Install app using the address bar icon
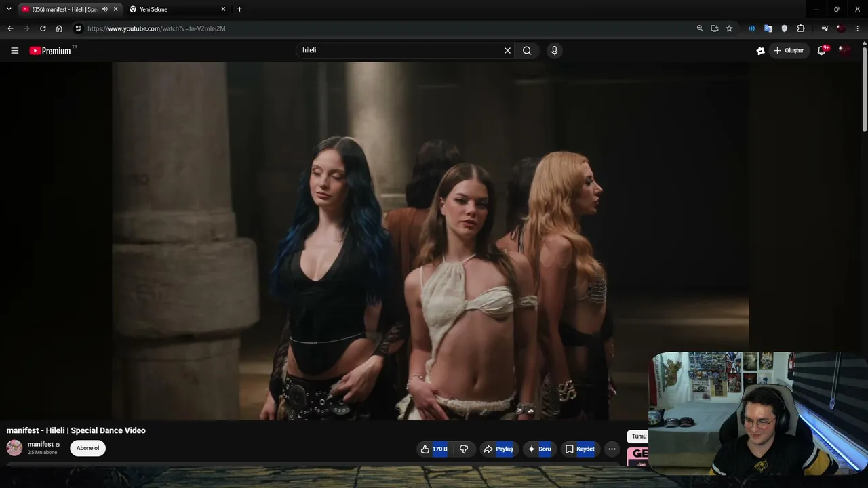 click(715, 28)
